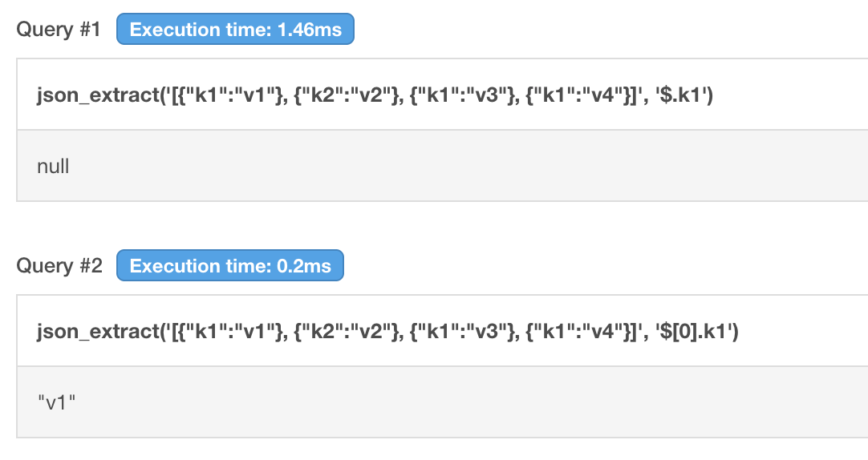Click the "Query #2" heading label
The image size is (868, 460).
coord(59,266)
